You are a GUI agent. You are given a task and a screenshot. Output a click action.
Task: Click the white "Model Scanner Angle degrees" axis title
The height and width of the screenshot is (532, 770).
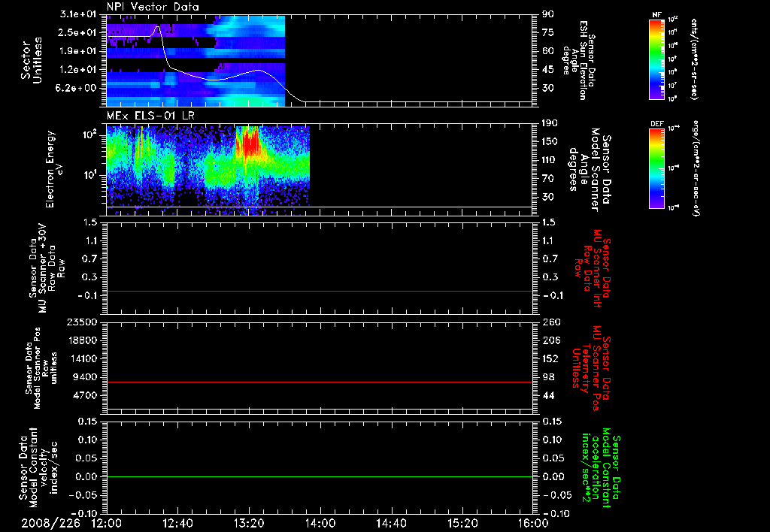[x=591, y=170]
